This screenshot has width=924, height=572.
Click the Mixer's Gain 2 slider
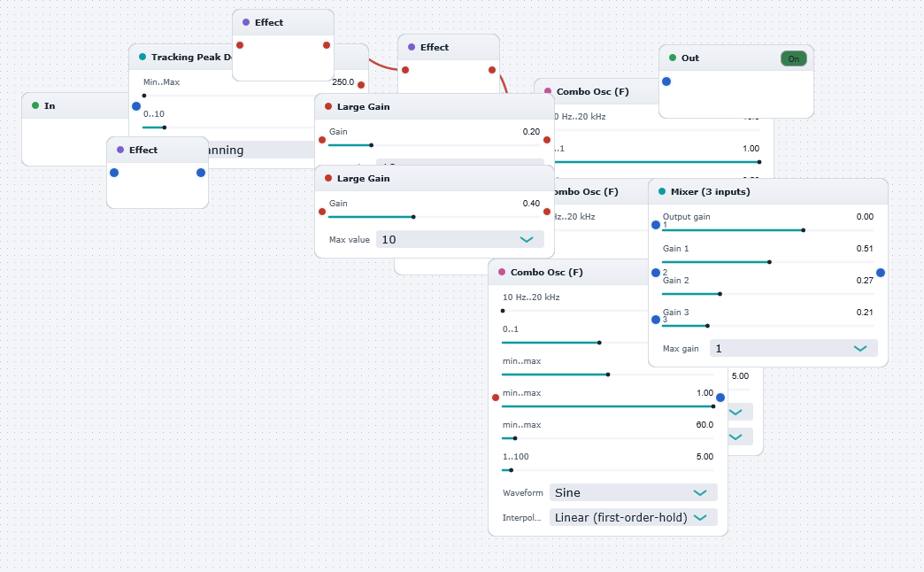(x=768, y=294)
